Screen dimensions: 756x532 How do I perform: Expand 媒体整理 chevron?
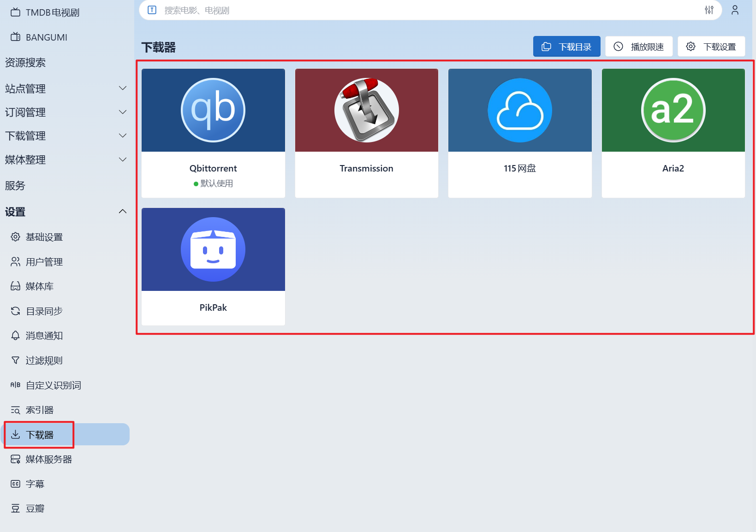click(123, 160)
